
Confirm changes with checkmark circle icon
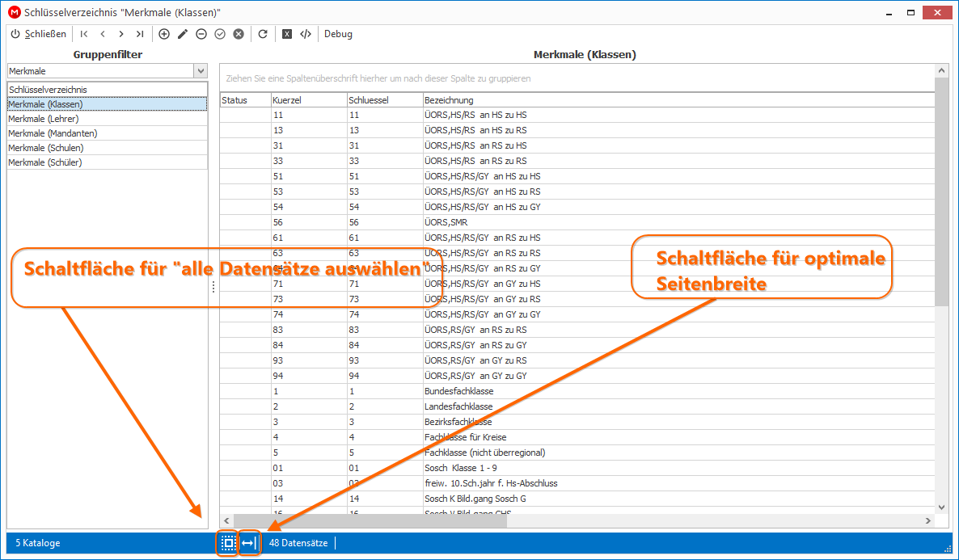coord(220,34)
